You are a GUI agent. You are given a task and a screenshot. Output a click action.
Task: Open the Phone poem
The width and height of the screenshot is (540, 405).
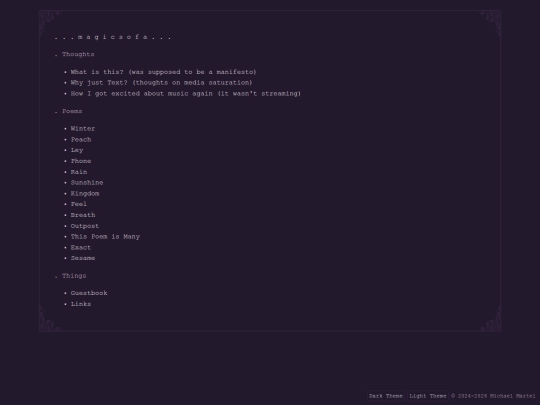point(81,161)
